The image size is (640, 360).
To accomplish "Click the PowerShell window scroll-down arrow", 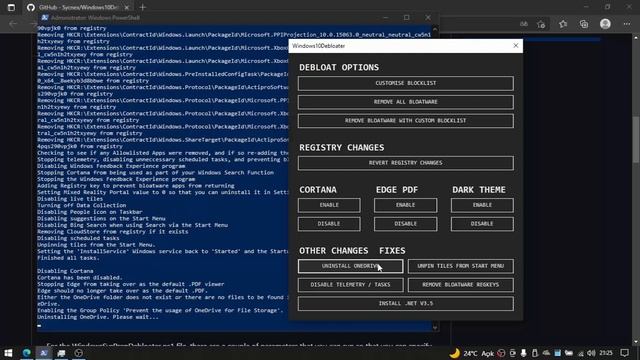I will coord(435,327).
